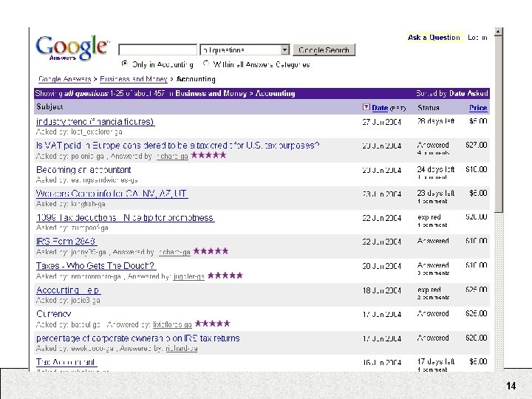Viewport: 532px width, 399px height.
Task: Click the Log in link
Action: pyautogui.click(x=477, y=38)
